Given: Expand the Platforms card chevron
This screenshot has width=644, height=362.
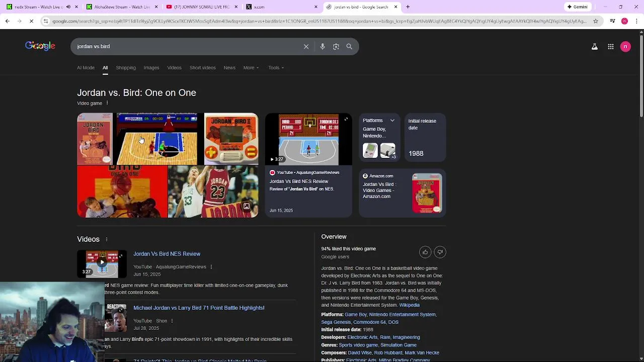Looking at the screenshot, I should pos(392,121).
